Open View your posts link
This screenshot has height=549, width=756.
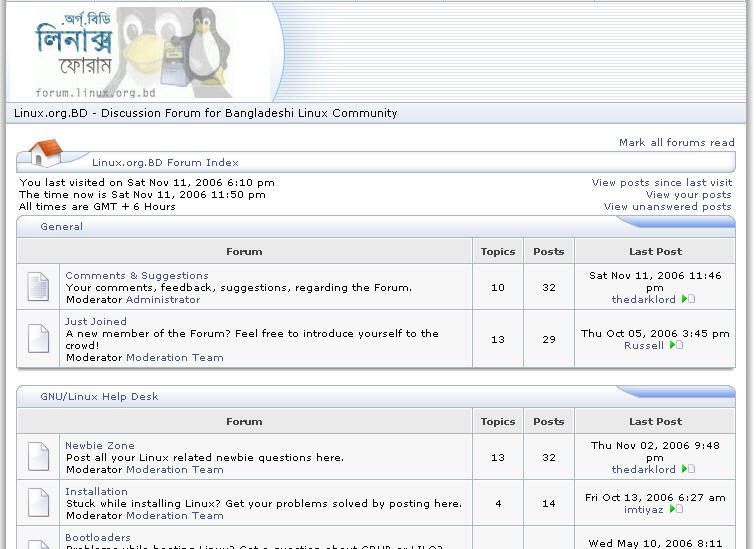pyautogui.click(x=688, y=194)
